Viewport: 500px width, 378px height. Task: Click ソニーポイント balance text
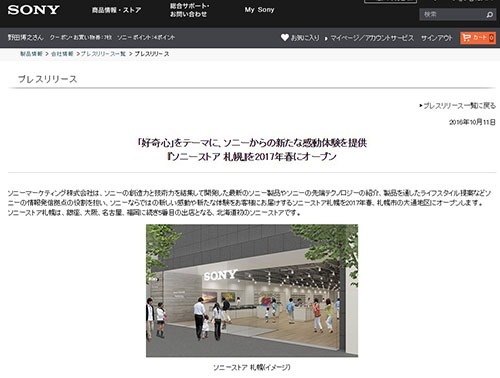pos(146,37)
